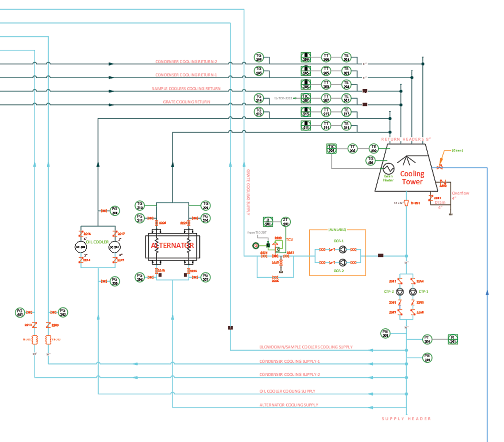Select the PT 204 pressure transmitter

pyautogui.click(x=427, y=339)
